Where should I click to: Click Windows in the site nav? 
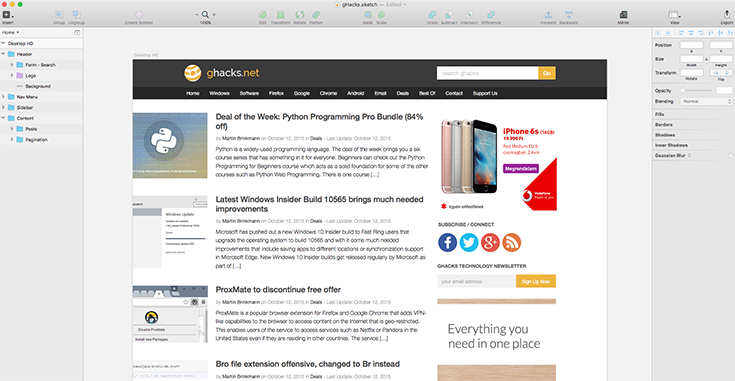point(219,93)
